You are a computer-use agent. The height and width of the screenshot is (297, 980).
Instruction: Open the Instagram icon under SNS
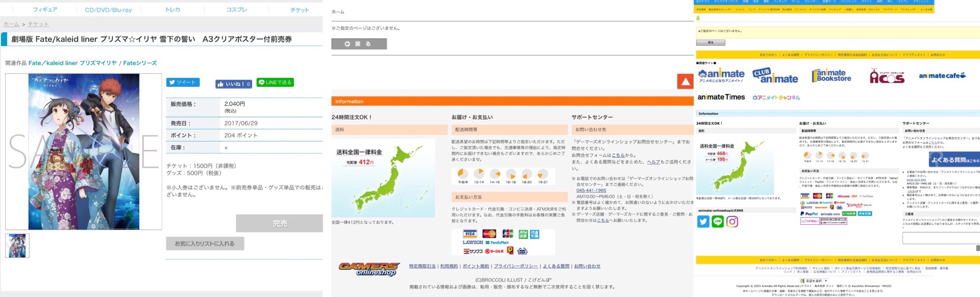(732, 221)
